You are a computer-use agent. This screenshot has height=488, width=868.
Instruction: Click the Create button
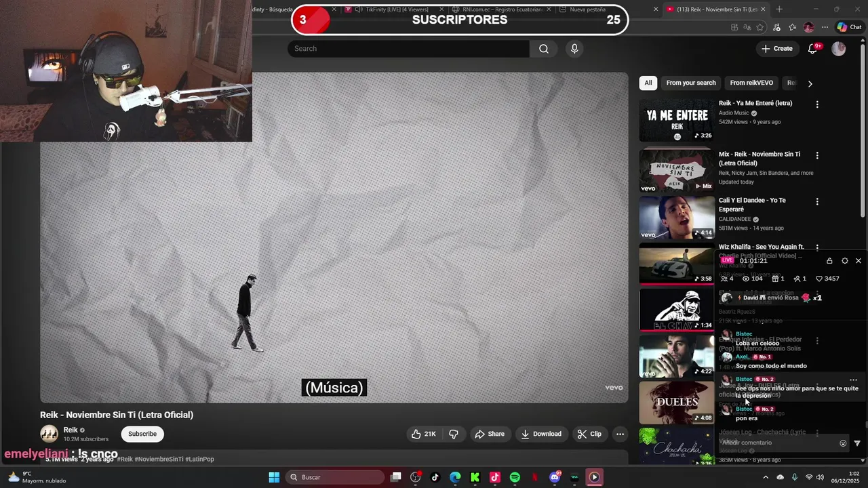point(777,49)
